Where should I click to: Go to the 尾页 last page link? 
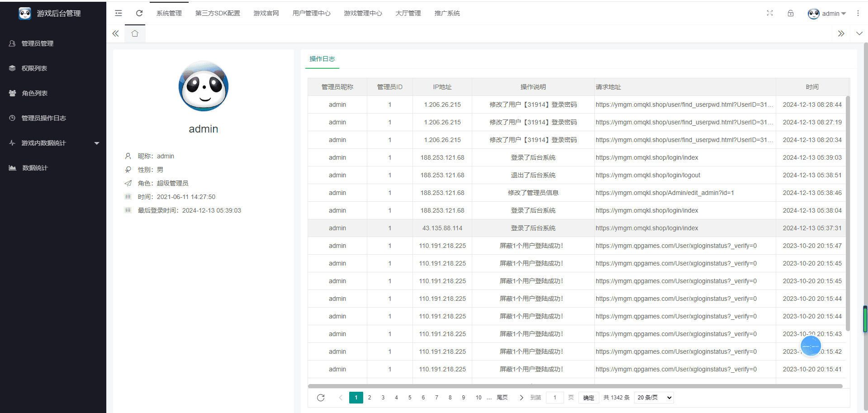(502, 398)
